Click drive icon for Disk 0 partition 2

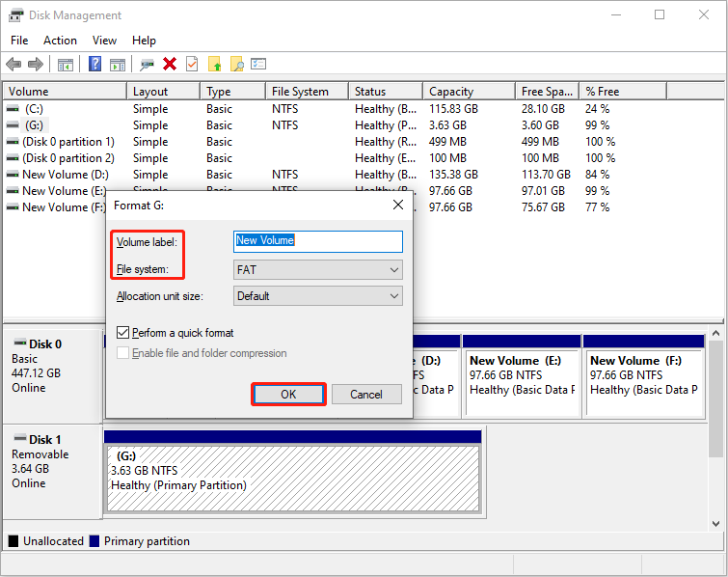pos(13,158)
